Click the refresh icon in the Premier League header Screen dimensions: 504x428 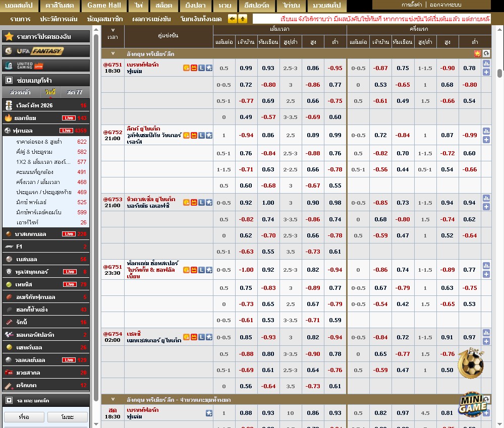point(486,53)
